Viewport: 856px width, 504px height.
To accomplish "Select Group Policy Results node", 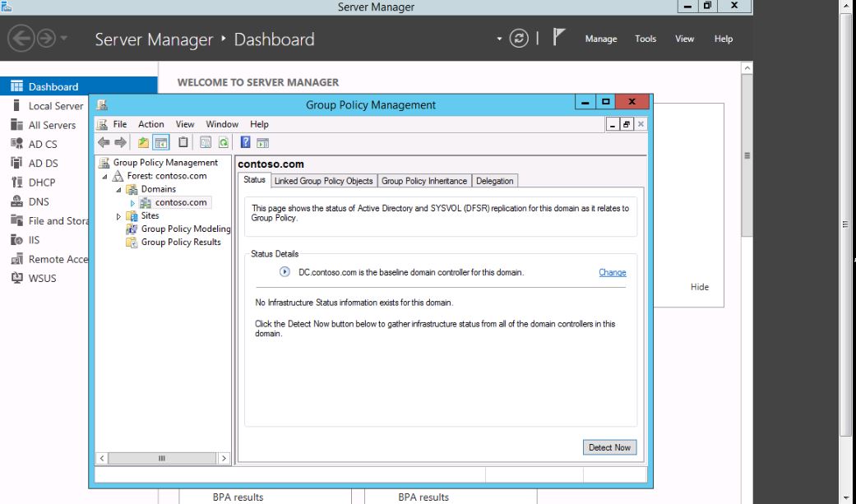I will pos(180,242).
